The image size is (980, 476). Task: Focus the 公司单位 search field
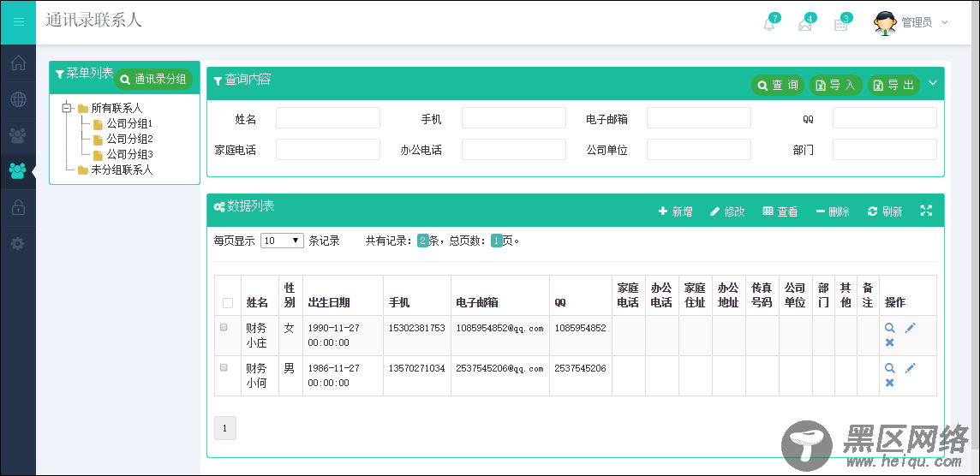(699, 149)
